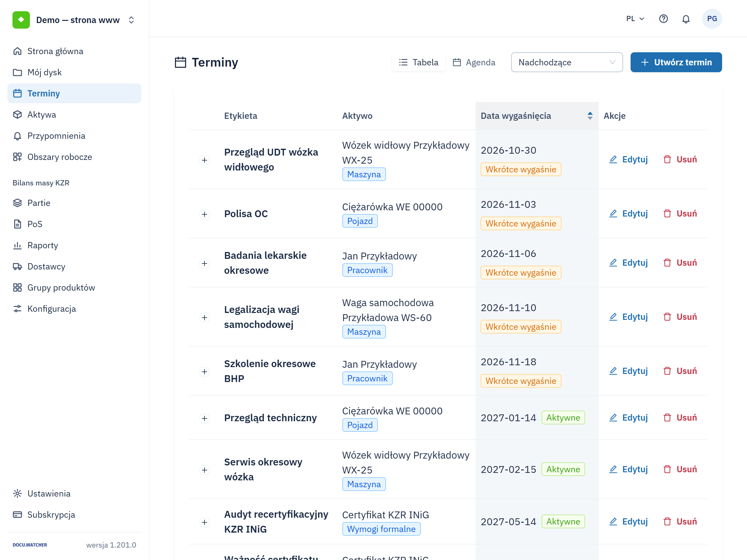
Task: Click pencil icon in Polisa OC row
Action: click(x=613, y=213)
